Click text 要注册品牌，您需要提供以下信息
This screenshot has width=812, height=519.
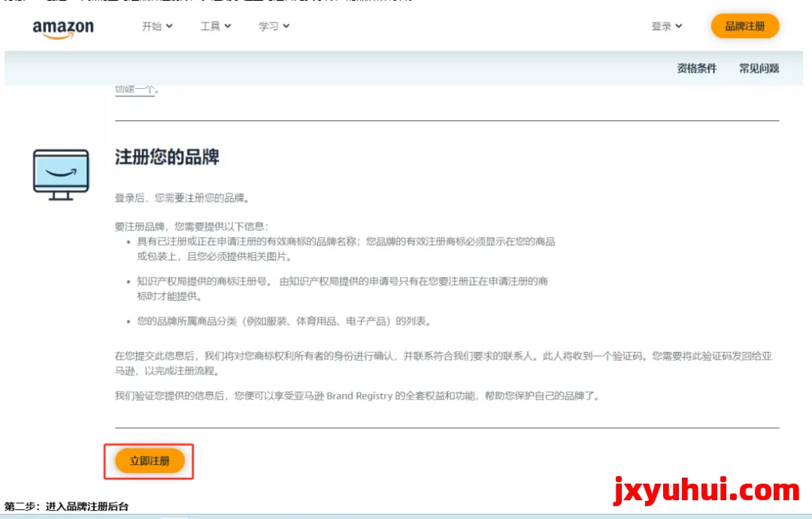click(191, 226)
